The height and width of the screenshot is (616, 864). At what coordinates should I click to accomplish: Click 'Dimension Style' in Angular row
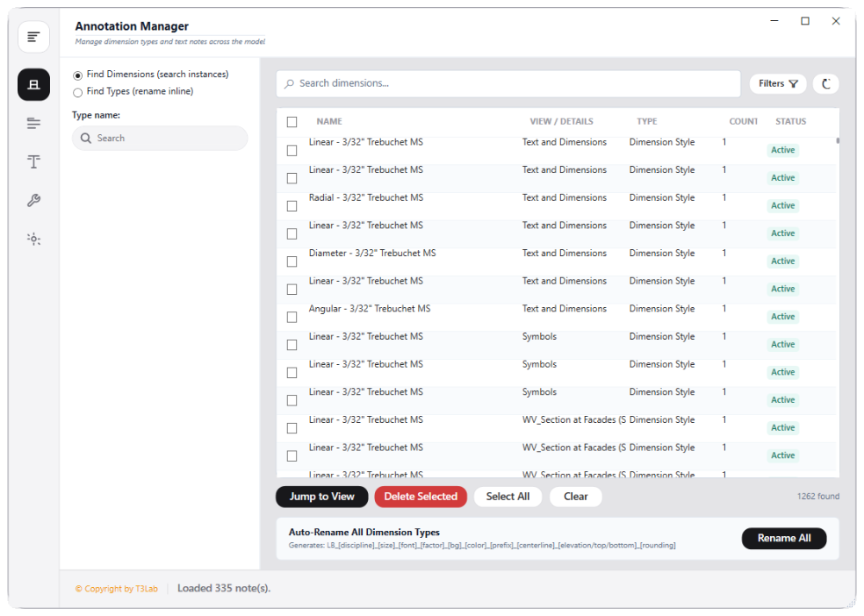[x=662, y=309]
